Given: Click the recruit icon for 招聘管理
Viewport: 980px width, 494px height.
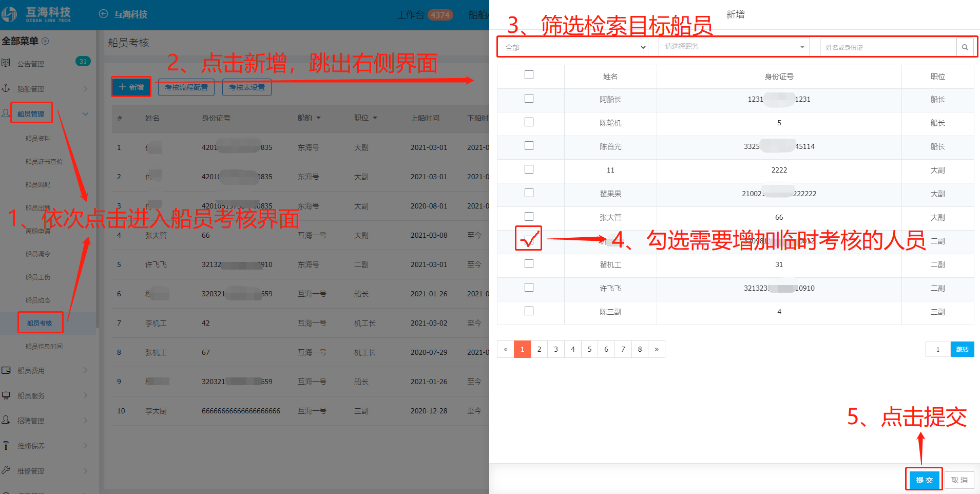Looking at the screenshot, I should pos(6,420).
